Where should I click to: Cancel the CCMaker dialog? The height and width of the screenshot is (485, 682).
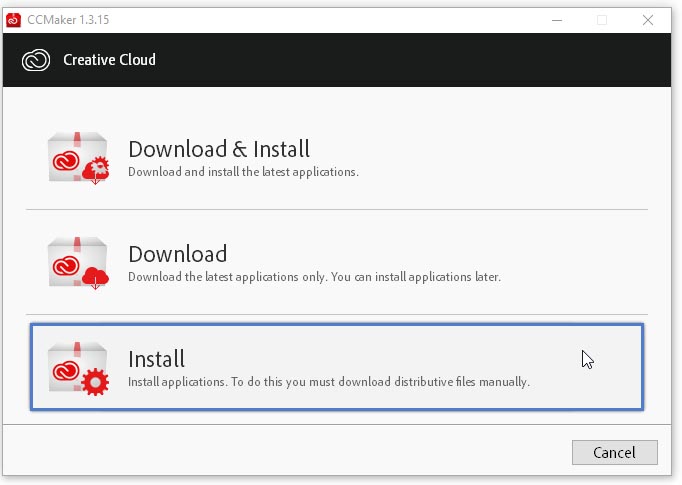pyautogui.click(x=615, y=452)
